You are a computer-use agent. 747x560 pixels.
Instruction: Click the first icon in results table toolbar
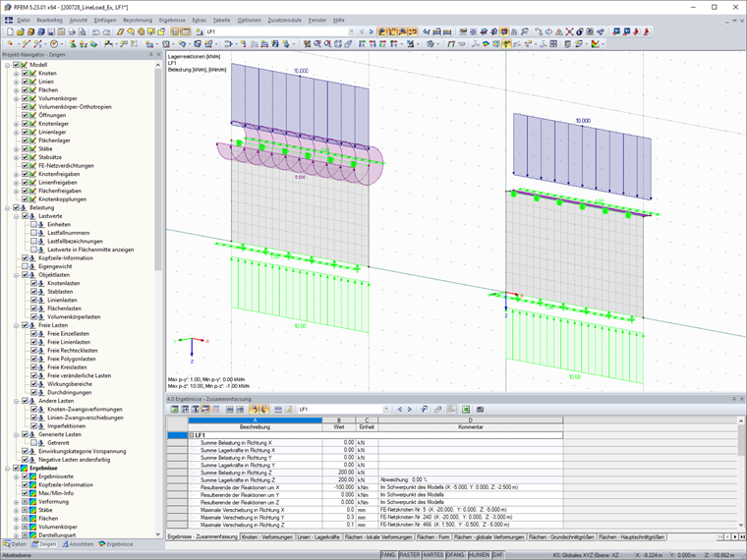(174, 410)
